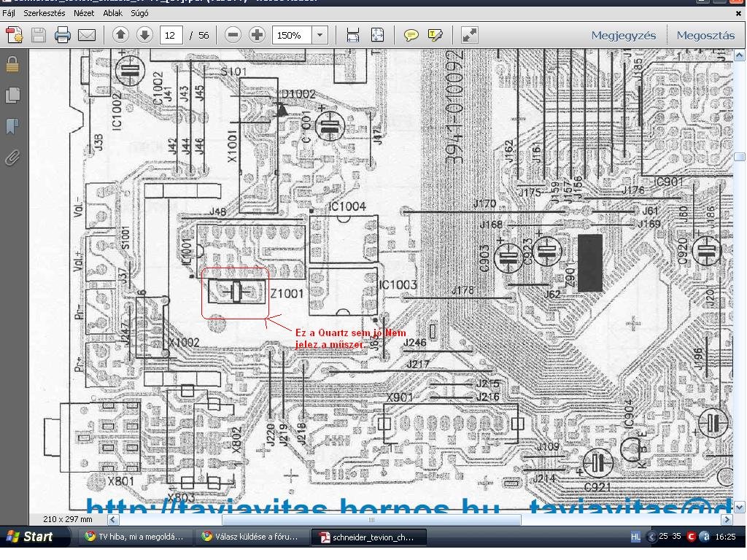The image size is (747, 560).
Task: Click the vertical scrollbar down arrow
Action: 740,507
